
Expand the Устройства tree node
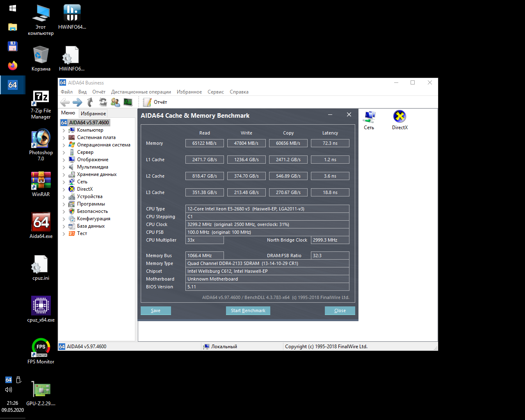click(x=64, y=196)
